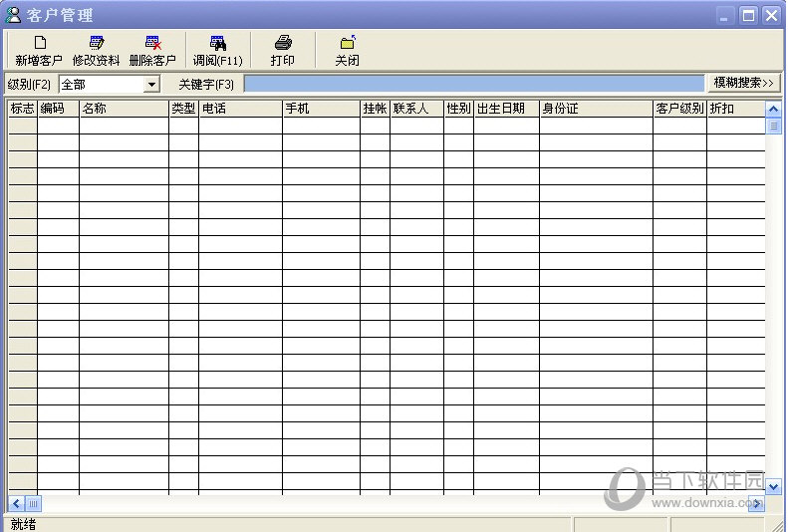Select the 出生日期 column header

[506, 109]
